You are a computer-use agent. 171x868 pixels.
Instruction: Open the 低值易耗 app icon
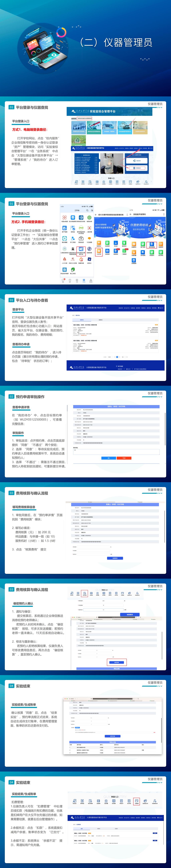pyautogui.click(x=89, y=250)
